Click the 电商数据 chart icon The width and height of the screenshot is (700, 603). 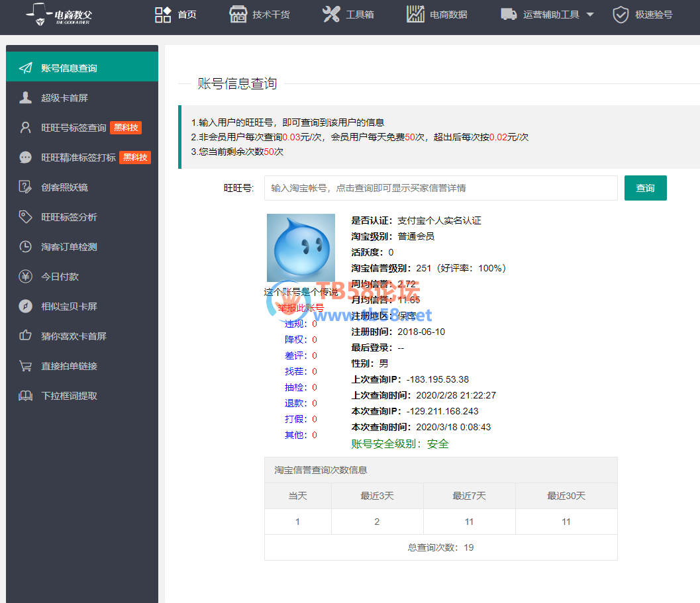tap(415, 15)
